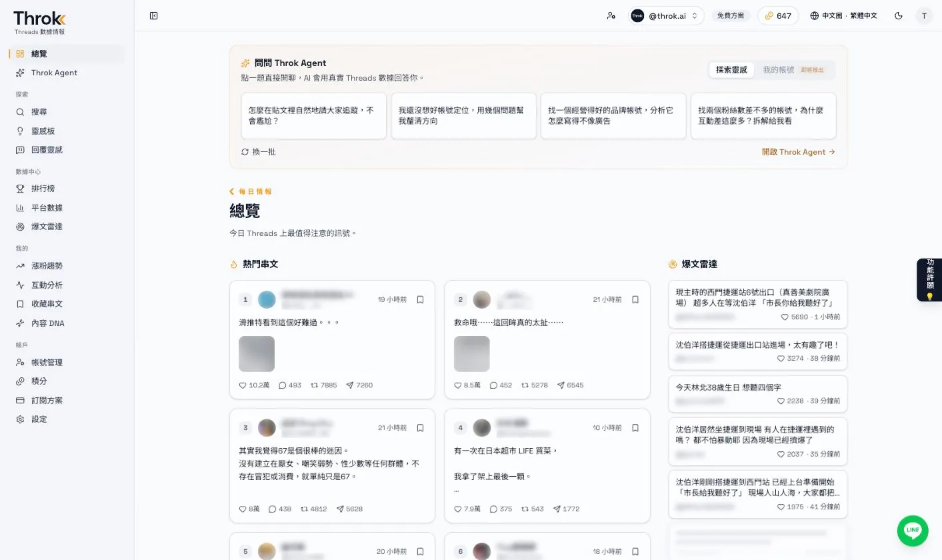
Task: Click the 互動分析 pulse icon
Action: [x=20, y=285]
